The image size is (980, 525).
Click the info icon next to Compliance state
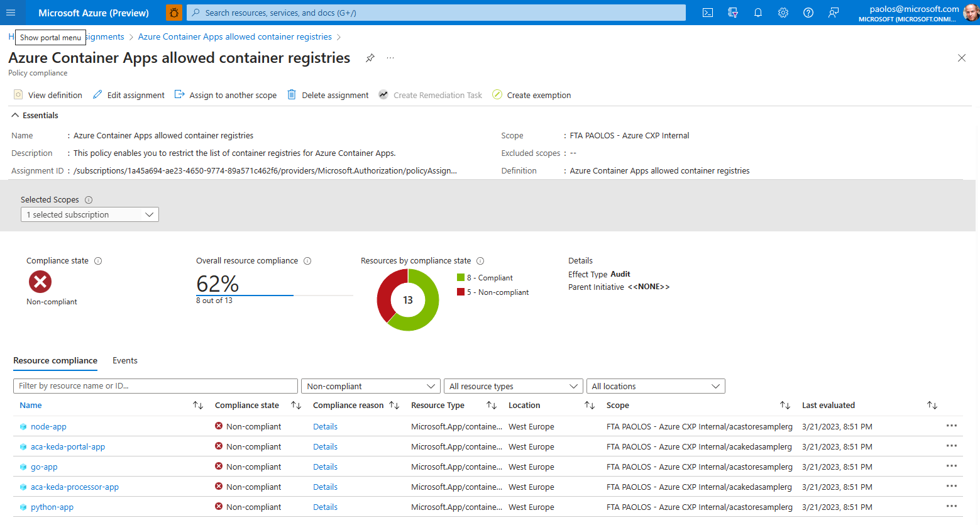tap(98, 261)
